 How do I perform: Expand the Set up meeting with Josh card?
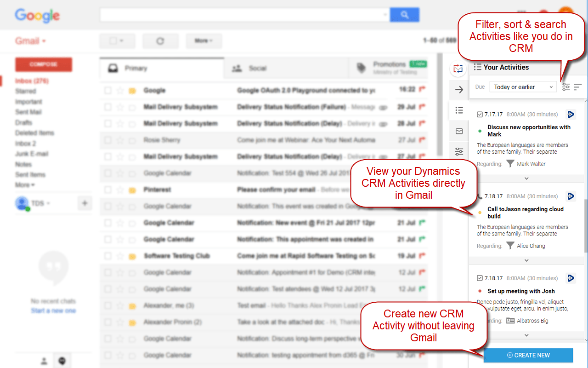coord(526,335)
